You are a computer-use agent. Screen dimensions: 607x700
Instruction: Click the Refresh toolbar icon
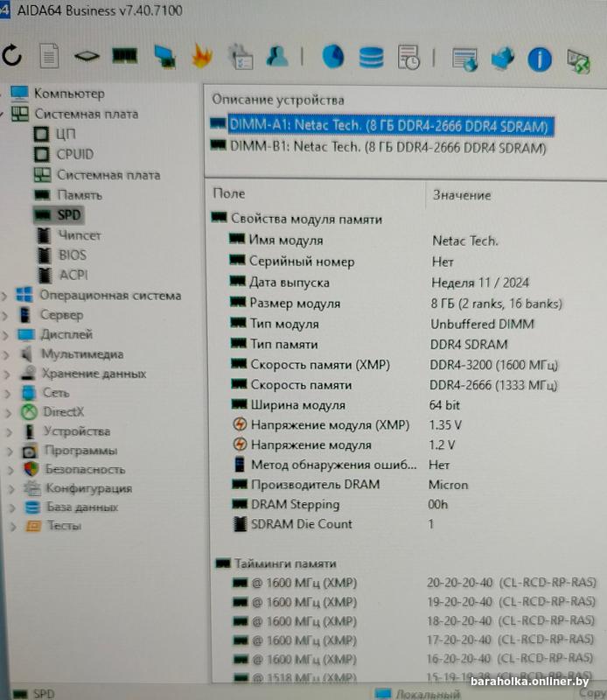pos(12,56)
